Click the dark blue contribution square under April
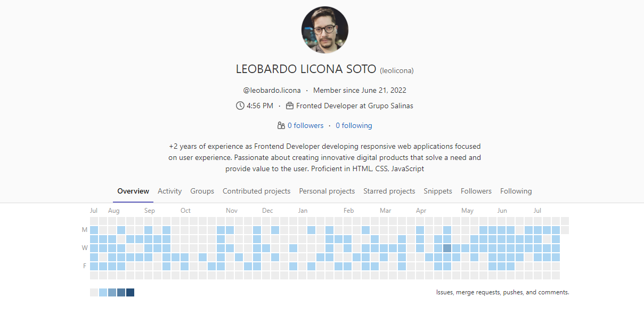 [x=446, y=247]
